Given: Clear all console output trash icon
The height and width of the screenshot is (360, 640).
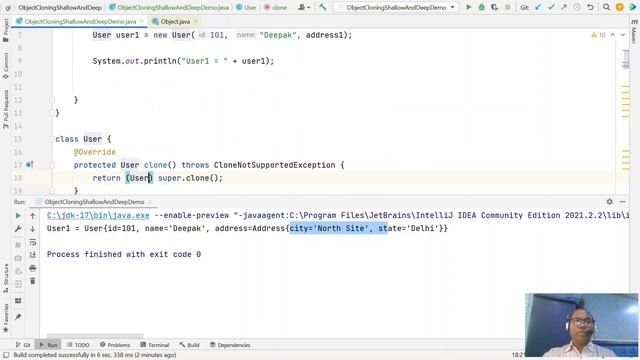Looking at the screenshot, I should (33, 281).
